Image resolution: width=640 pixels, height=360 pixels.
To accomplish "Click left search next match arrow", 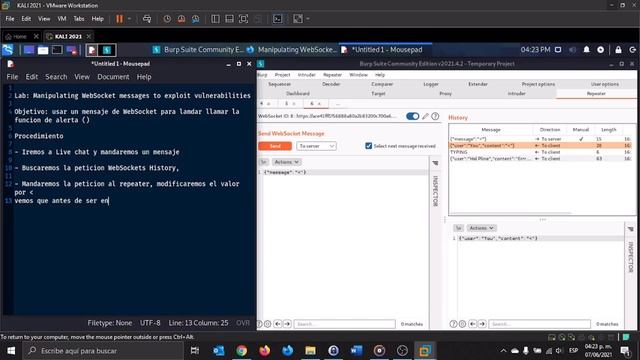I will tap(287, 324).
